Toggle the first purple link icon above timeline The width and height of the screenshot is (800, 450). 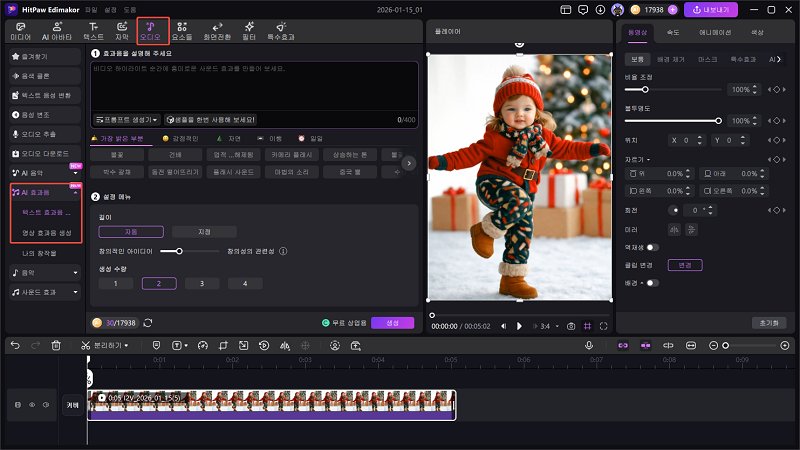[x=623, y=345]
